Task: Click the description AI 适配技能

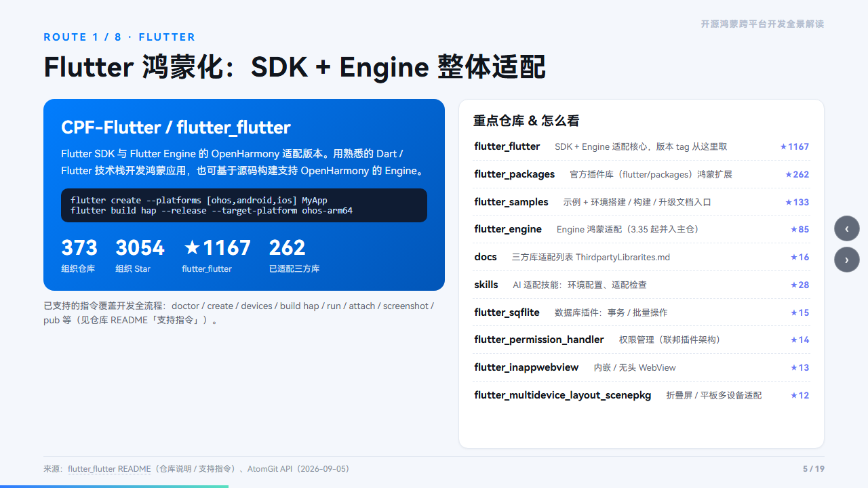Action: coord(580,285)
